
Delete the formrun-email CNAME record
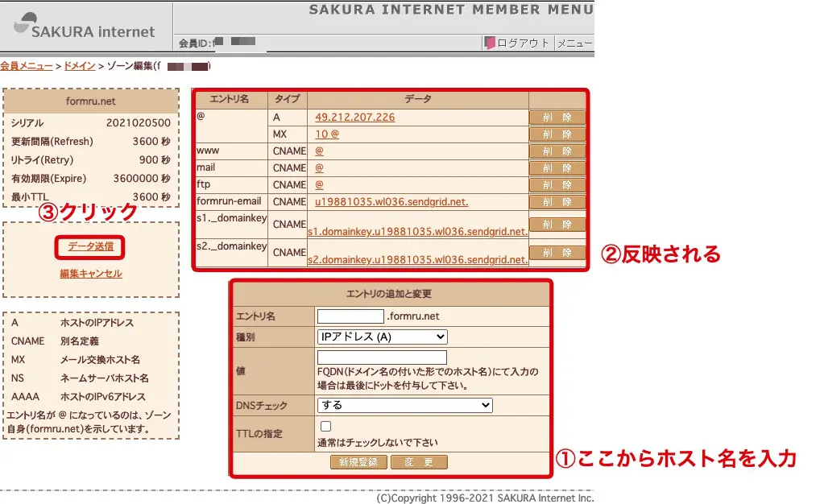[557, 202]
